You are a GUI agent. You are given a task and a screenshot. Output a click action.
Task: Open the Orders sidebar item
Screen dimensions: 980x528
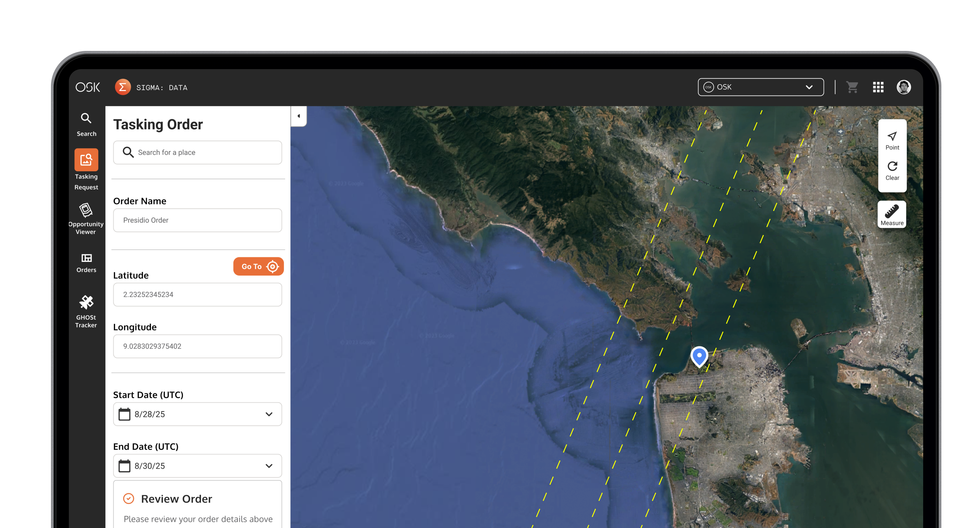(x=86, y=263)
